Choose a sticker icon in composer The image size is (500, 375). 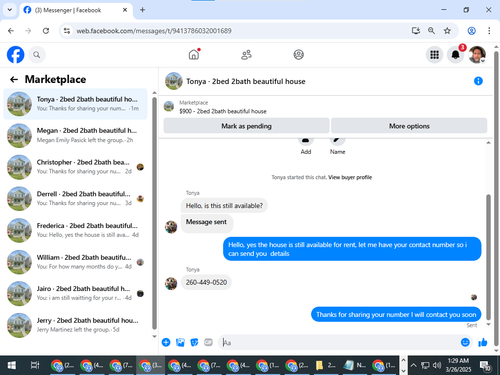pos(194,342)
